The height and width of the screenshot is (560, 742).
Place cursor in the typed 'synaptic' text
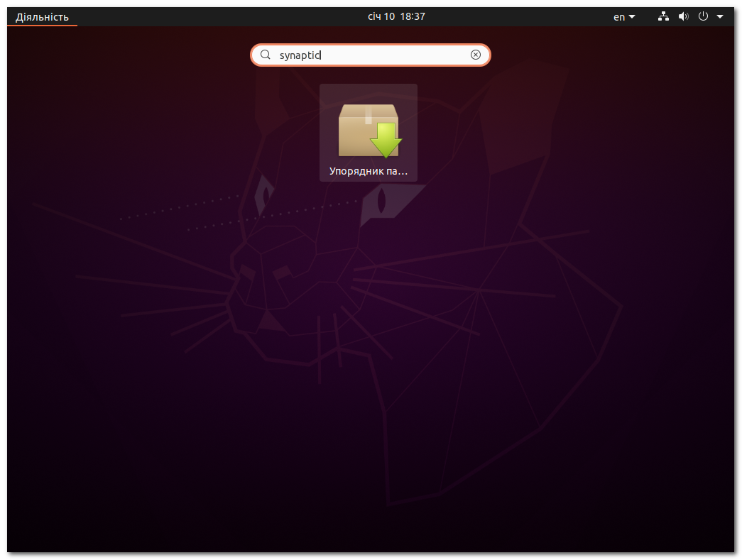299,55
